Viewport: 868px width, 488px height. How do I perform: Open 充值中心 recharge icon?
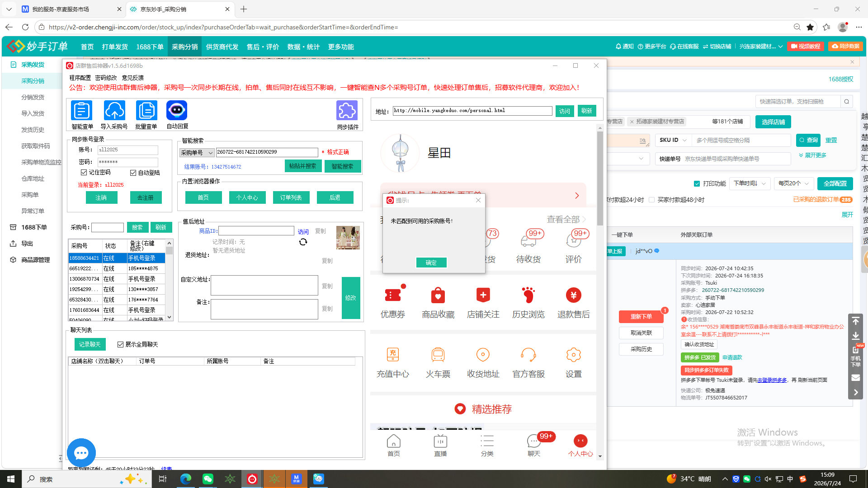[393, 355]
